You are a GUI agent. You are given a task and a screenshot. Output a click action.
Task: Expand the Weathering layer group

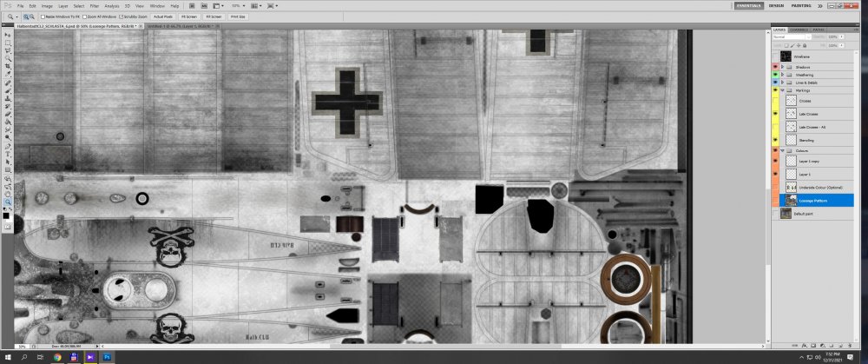pyautogui.click(x=782, y=75)
